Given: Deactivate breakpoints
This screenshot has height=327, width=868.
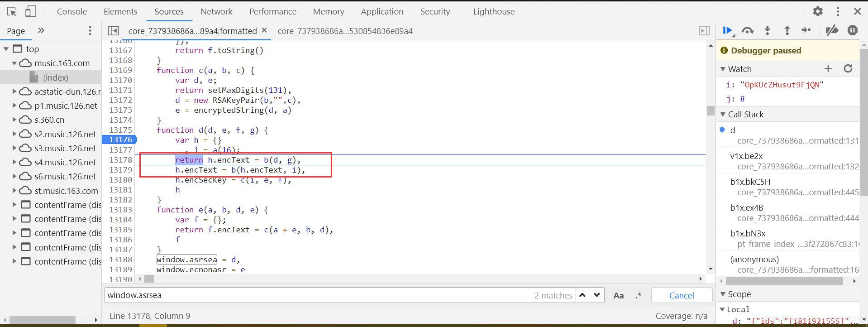Looking at the screenshot, I should (x=832, y=30).
